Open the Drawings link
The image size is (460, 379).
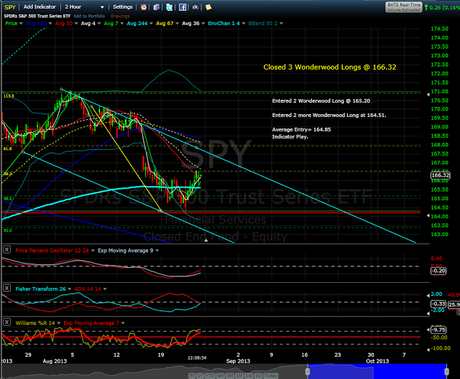pyautogui.click(x=120, y=16)
